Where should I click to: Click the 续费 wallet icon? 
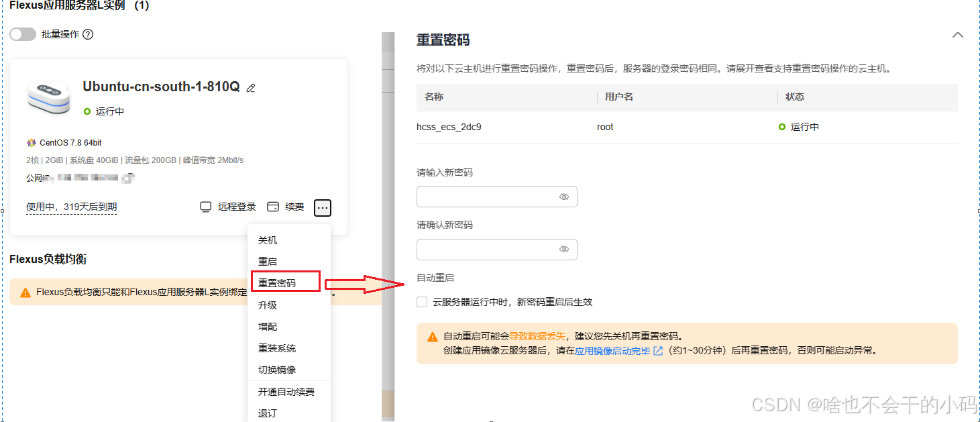click(x=273, y=207)
